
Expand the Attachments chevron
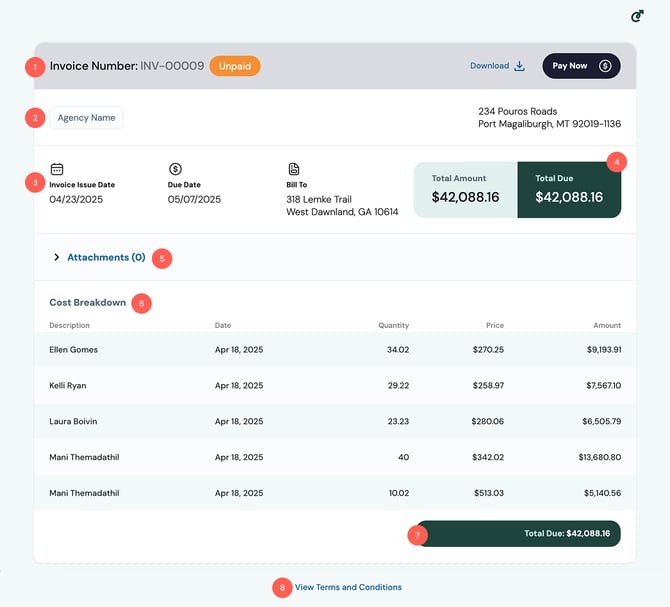point(56,257)
